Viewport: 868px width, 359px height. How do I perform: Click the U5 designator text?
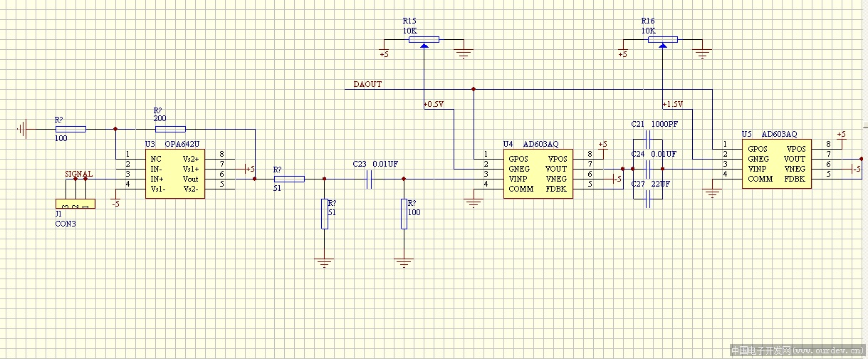click(x=746, y=134)
